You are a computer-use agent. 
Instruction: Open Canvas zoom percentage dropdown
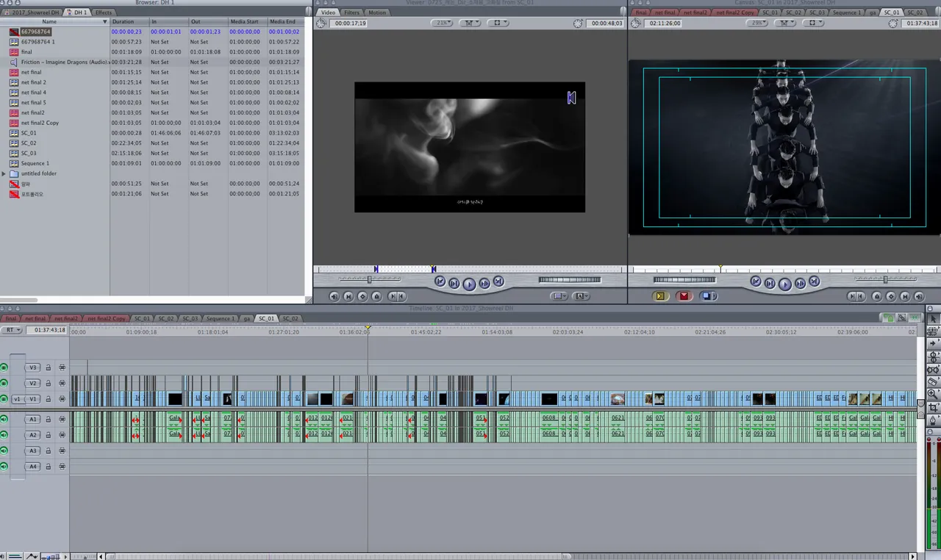757,23
